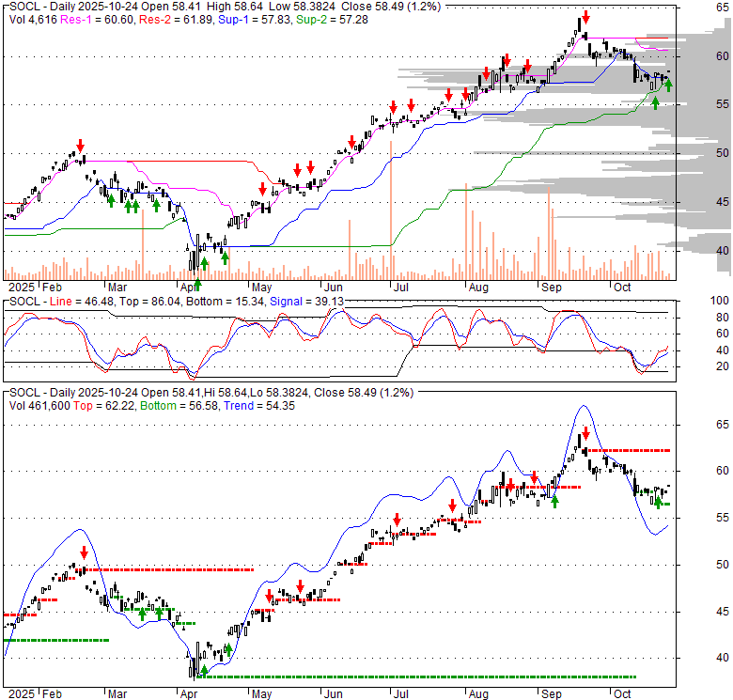The image size is (733, 700).
Task: Click the 'Aug' label on bottom chart axis
Action: tap(478, 694)
